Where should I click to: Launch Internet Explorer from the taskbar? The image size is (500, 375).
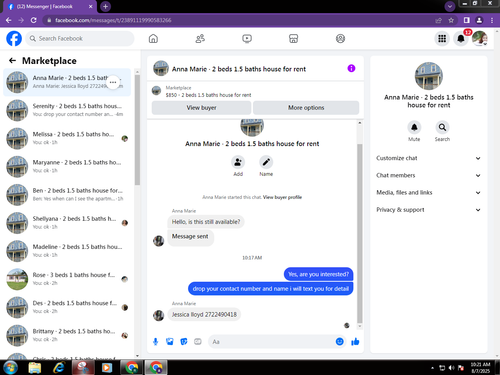[x=59, y=368]
